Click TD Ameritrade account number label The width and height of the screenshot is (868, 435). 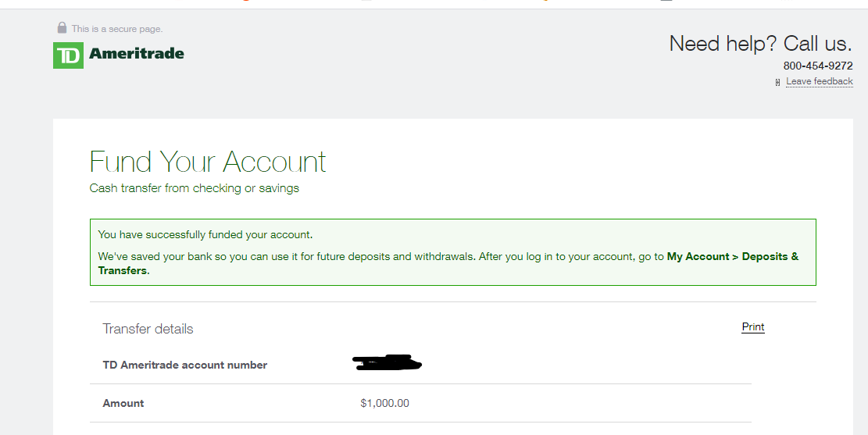pyautogui.click(x=185, y=365)
